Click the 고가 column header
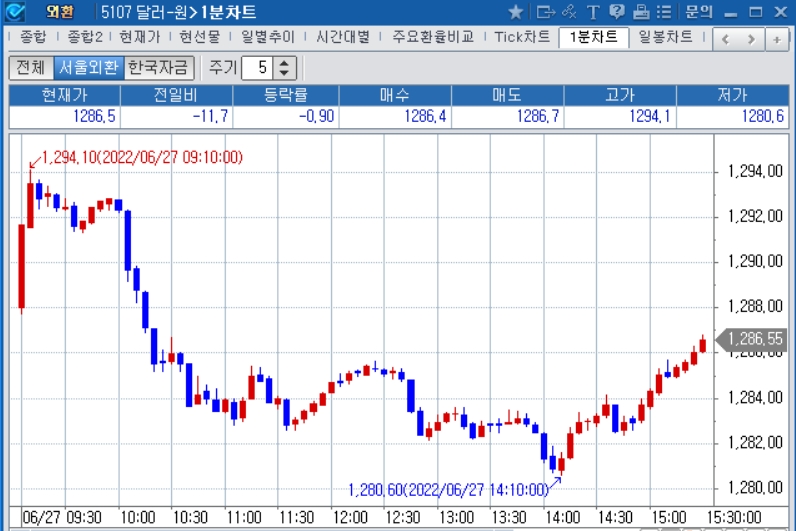 [620, 95]
